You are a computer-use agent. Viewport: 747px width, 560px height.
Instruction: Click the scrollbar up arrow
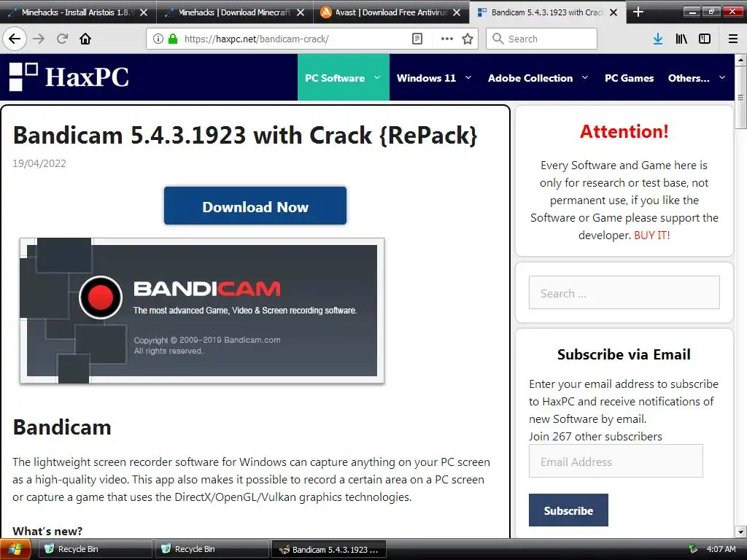click(x=740, y=60)
